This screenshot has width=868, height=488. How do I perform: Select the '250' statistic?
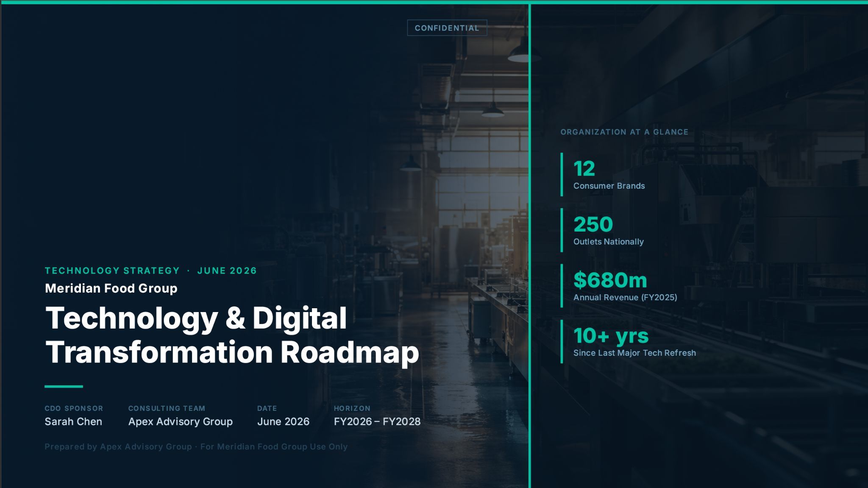pos(593,224)
